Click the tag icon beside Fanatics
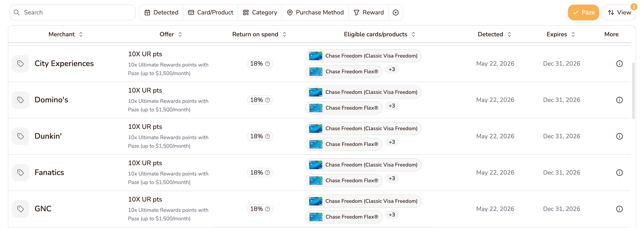Viewport: 644px width, 228px height. [21, 172]
